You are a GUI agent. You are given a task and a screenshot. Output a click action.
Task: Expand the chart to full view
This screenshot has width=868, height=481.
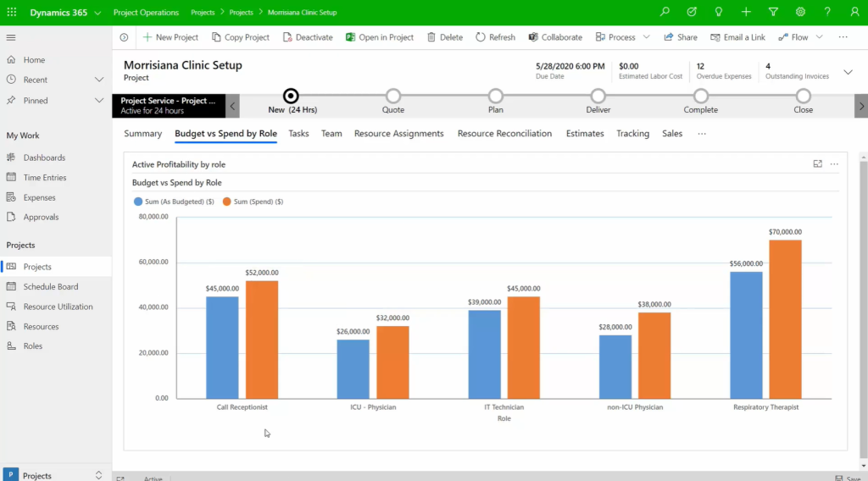coord(817,164)
